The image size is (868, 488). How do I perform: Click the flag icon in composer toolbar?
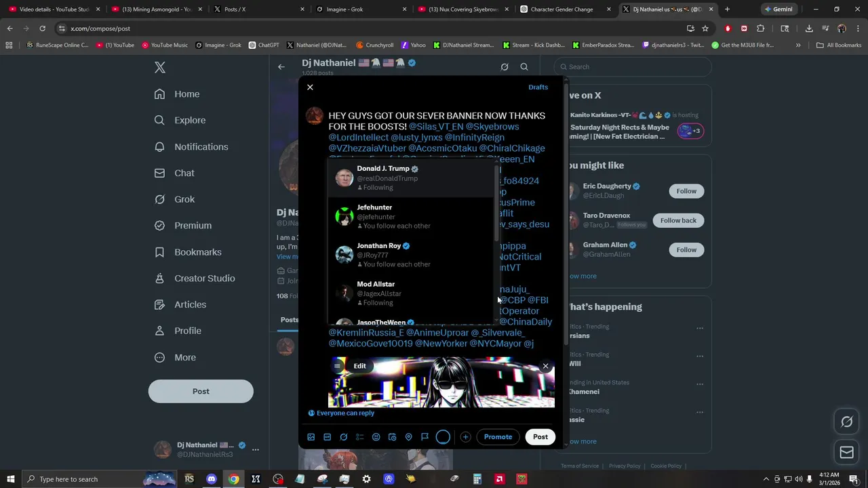[x=425, y=437]
